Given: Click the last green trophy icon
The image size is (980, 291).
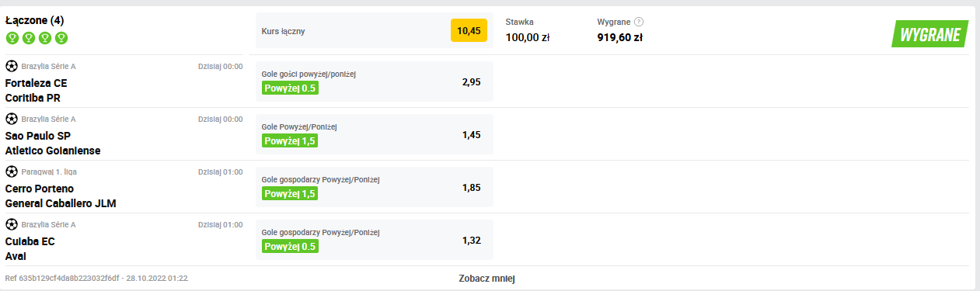Looking at the screenshot, I should point(61,38).
